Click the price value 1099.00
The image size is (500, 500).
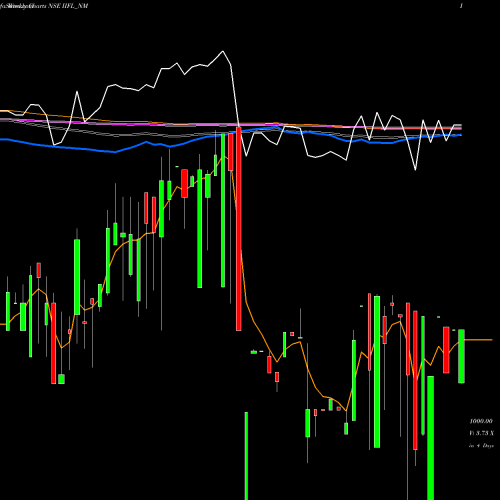click(481, 421)
